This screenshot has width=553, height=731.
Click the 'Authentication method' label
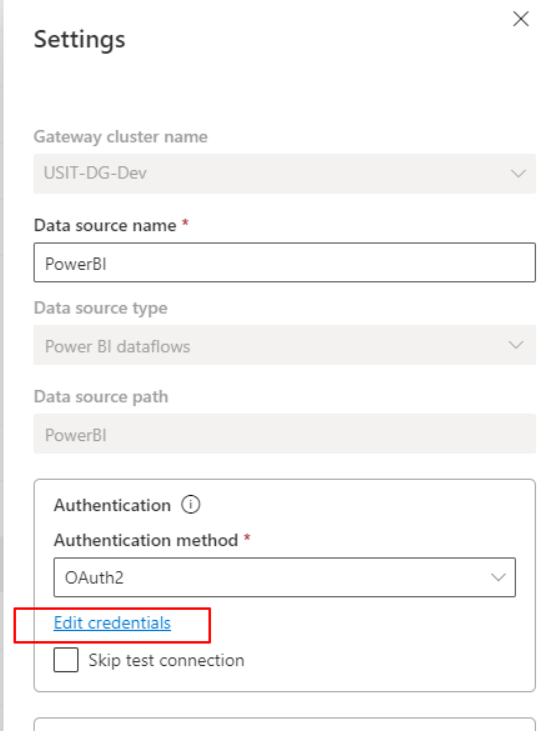(x=146, y=540)
